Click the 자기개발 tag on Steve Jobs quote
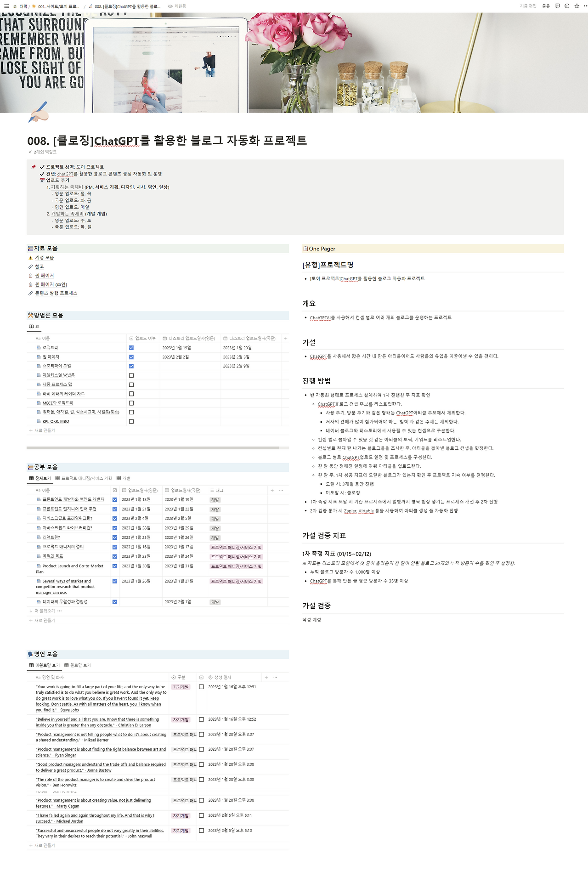 [181, 687]
